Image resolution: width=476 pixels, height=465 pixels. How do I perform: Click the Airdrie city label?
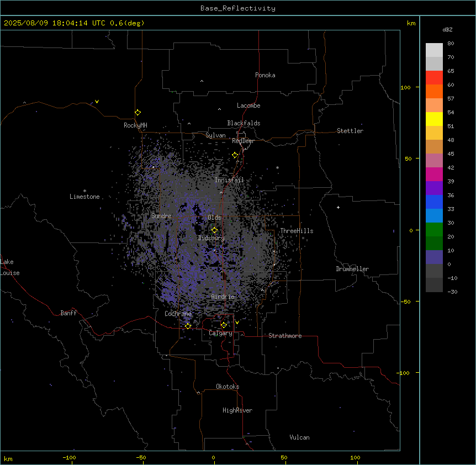click(x=223, y=297)
